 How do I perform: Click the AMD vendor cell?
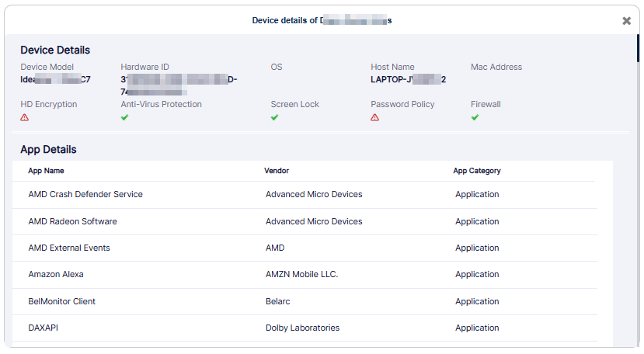click(x=275, y=248)
